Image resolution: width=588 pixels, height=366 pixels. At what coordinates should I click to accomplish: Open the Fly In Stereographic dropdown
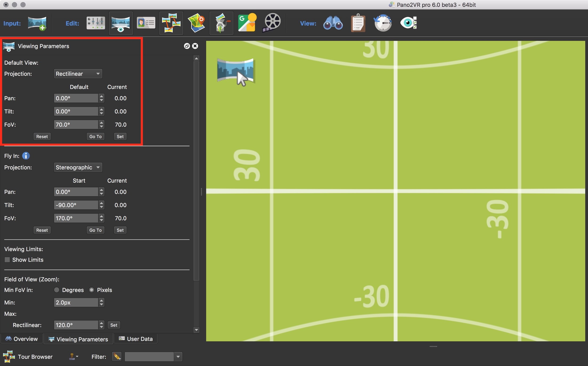point(78,168)
